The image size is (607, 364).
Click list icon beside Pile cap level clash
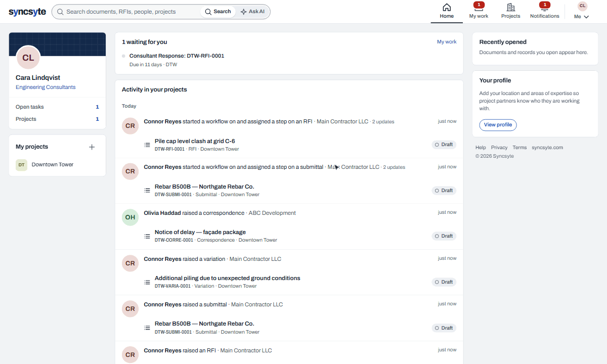pyautogui.click(x=147, y=145)
